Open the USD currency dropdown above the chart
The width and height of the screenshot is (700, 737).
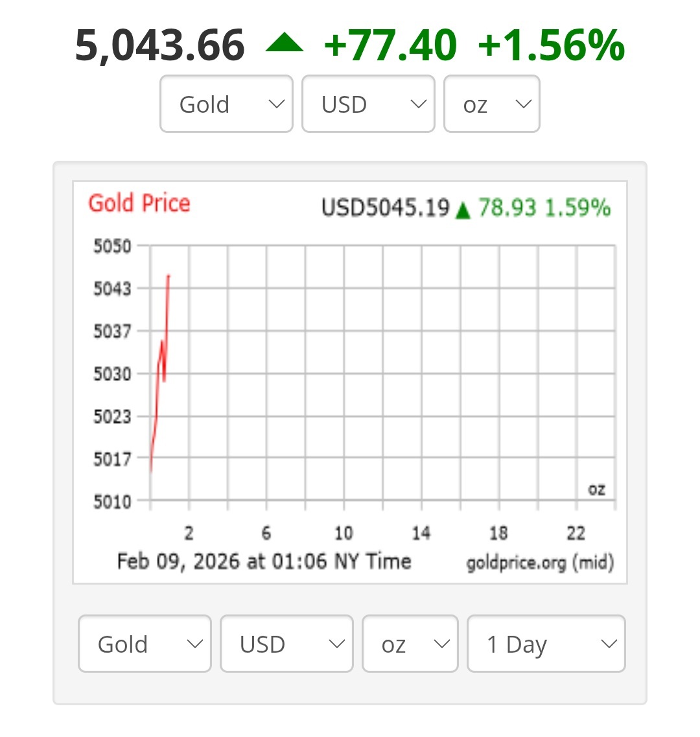tap(367, 104)
